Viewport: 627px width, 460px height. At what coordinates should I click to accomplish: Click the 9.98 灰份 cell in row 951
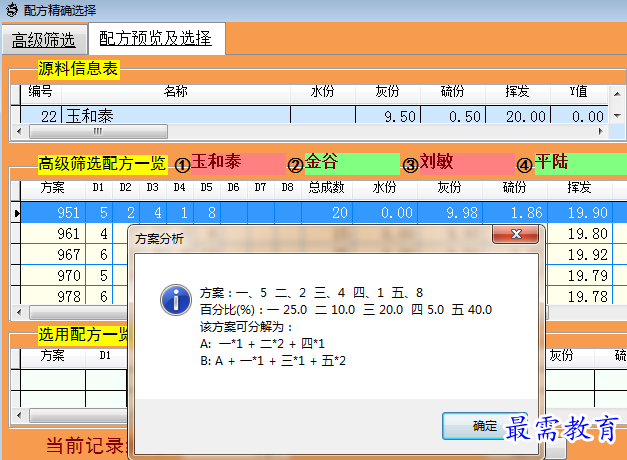coord(450,212)
